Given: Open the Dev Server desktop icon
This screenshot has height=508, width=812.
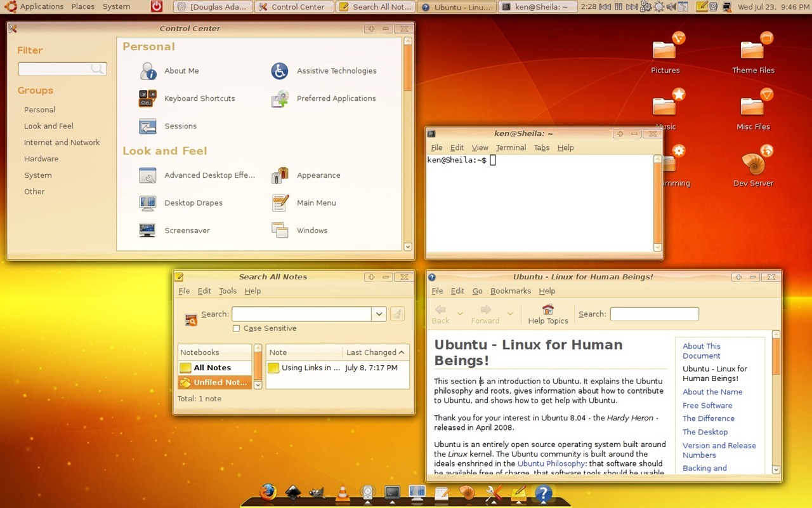Looking at the screenshot, I should [754, 167].
